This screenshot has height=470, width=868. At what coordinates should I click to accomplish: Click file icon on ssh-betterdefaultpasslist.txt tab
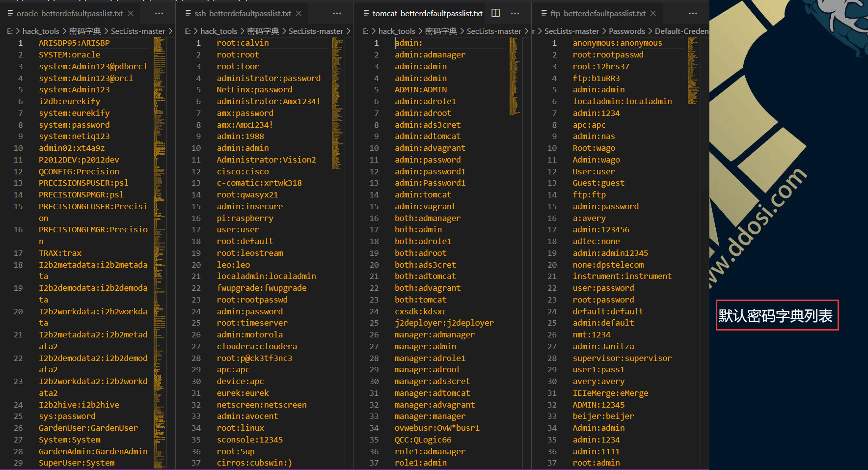188,13
